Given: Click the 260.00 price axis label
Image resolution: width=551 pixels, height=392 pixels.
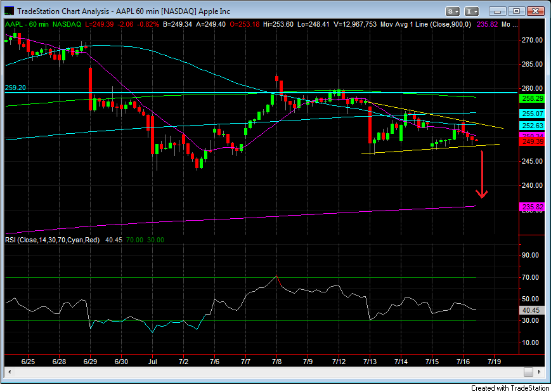Looking at the screenshot, I should tap(533, 88).
